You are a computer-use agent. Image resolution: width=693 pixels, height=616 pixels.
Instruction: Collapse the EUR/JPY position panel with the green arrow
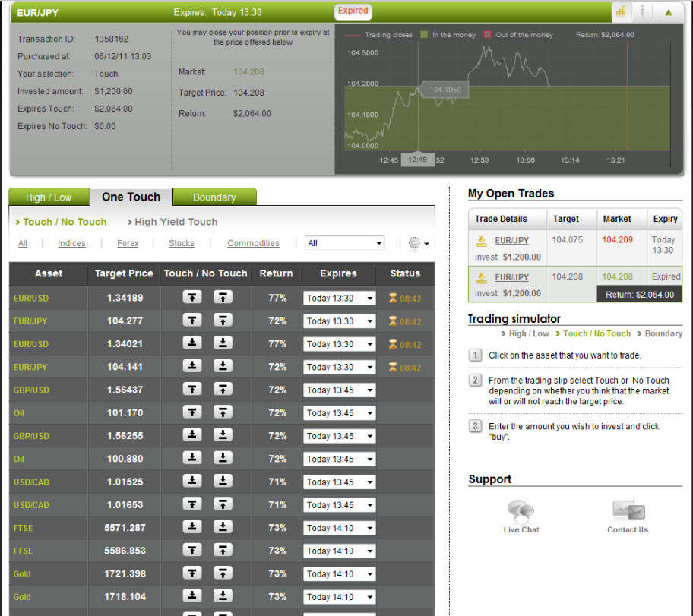coord(668,11)
